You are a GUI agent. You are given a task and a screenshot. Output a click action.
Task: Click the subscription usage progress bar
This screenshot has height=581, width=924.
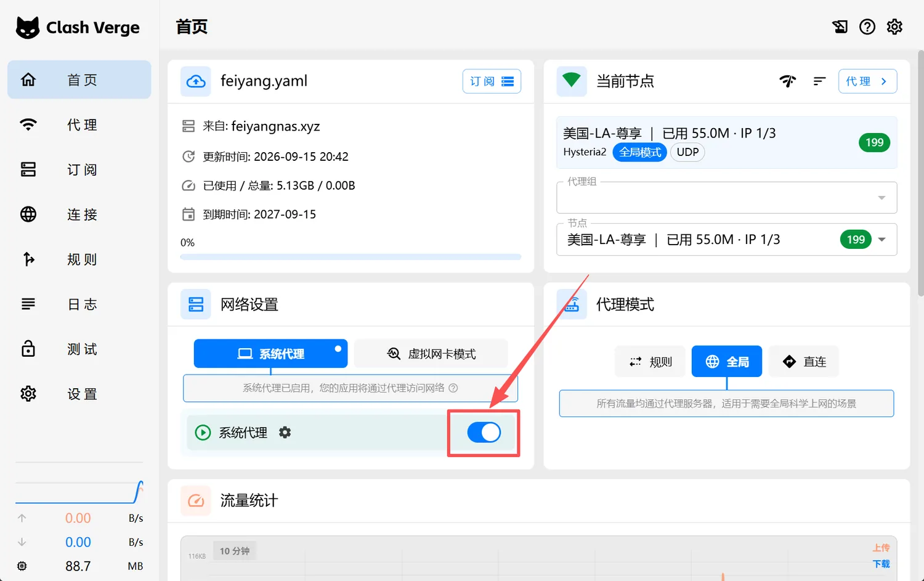[351, 256]
